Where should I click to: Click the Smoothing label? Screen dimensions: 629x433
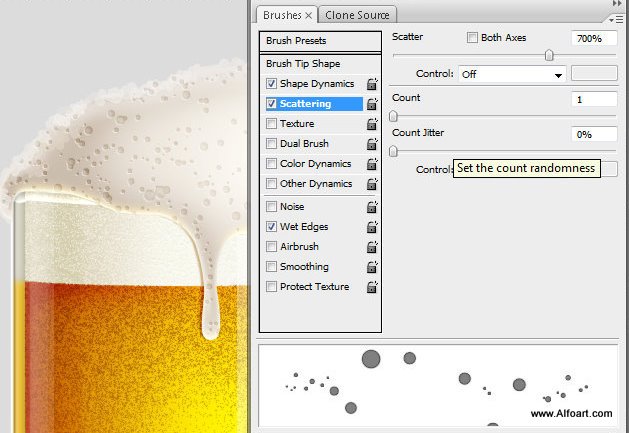click(304, 266)
